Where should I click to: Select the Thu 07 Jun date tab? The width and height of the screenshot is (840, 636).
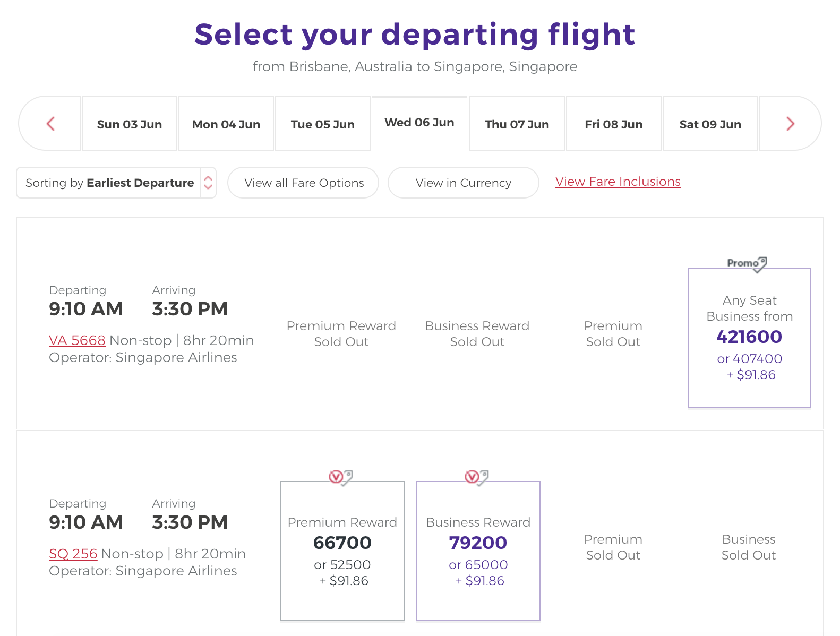[x=517, y=124]
